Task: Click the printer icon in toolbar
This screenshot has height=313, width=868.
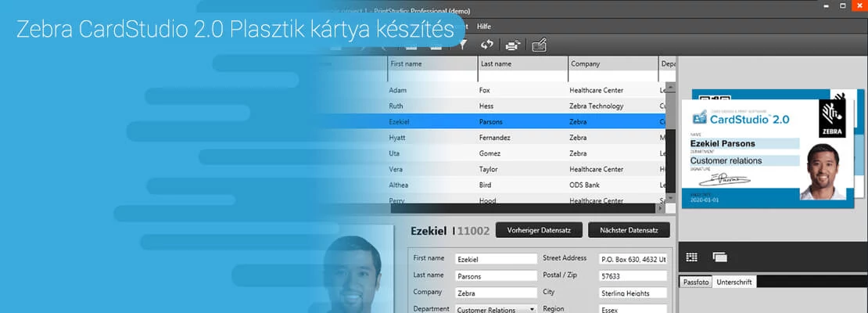Action: click(x=513, y=45)
